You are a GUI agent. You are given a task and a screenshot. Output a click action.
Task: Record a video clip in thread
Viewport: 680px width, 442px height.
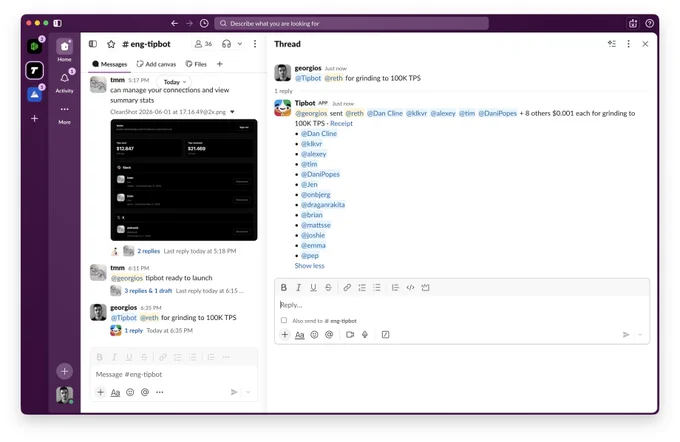pos(350,335)
